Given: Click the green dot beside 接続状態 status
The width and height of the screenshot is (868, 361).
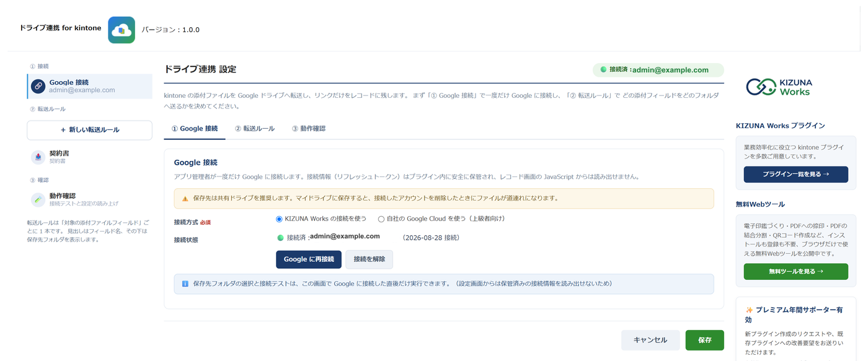Looking at the screenshot, I should click(280, 238).
